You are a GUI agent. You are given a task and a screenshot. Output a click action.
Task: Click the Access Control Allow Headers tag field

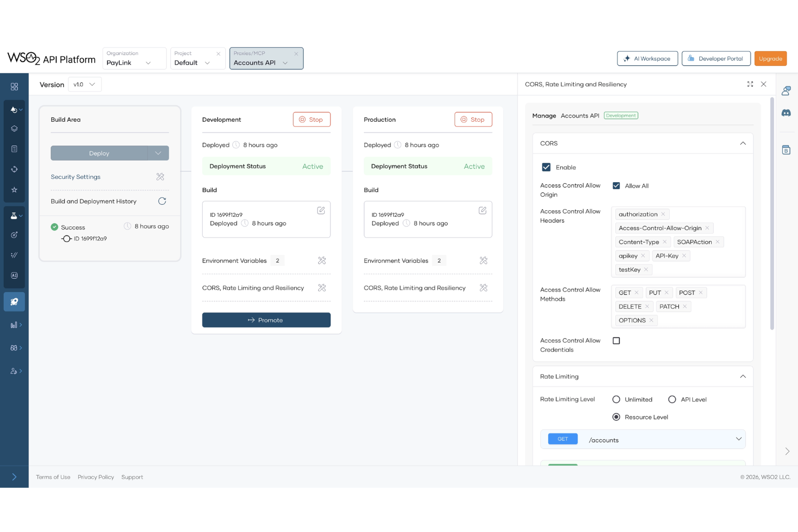coord(678,242)
